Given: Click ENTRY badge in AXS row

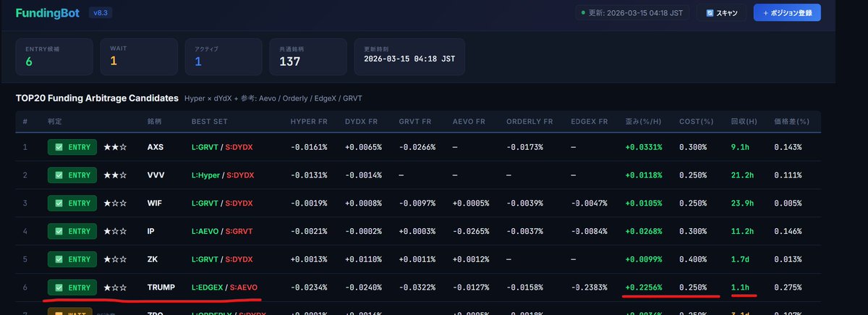Looking at the screenshot, I should (x=72, y=147).
